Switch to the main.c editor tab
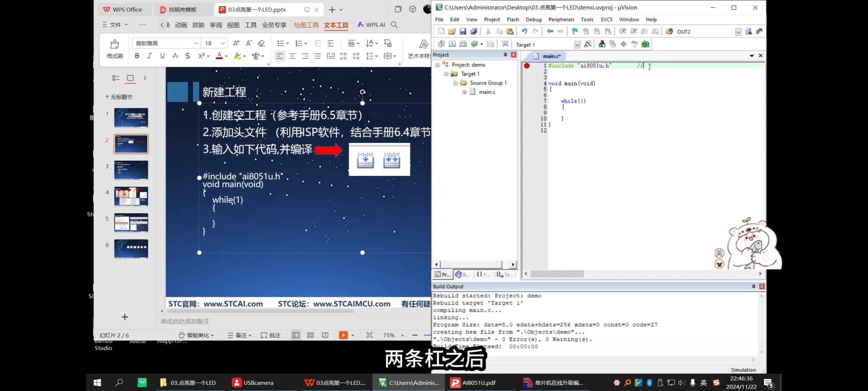868x391 pixels. pos(548,56)
